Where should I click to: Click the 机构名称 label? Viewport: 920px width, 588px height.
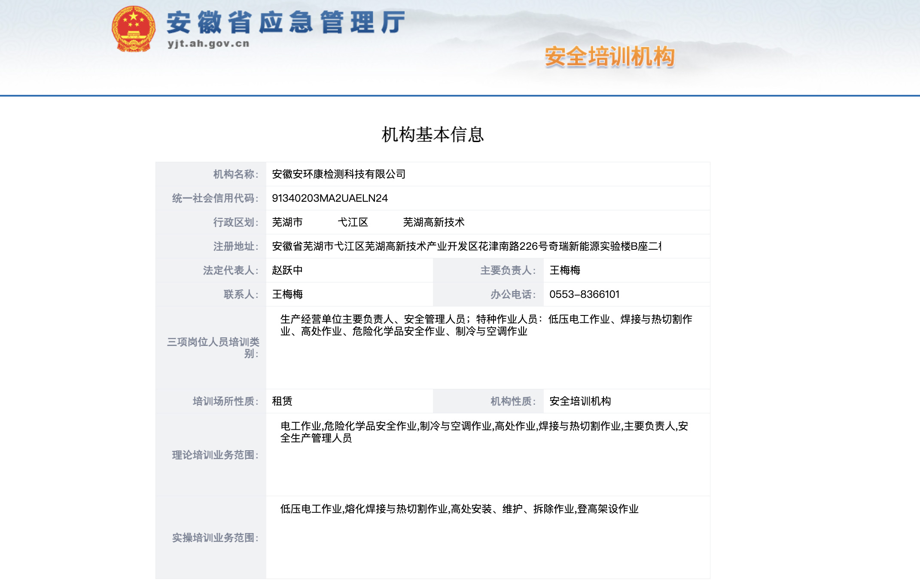click(x=236, y=174)
